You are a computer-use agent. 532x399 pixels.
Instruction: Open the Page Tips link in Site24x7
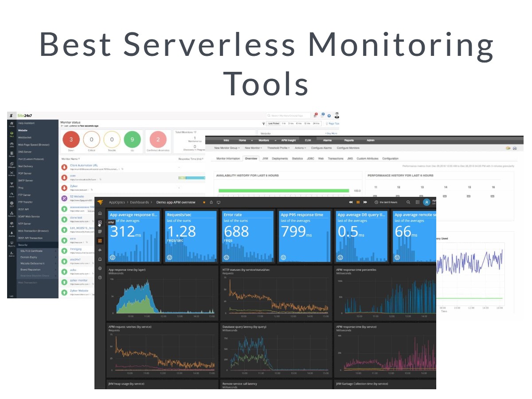333,124
